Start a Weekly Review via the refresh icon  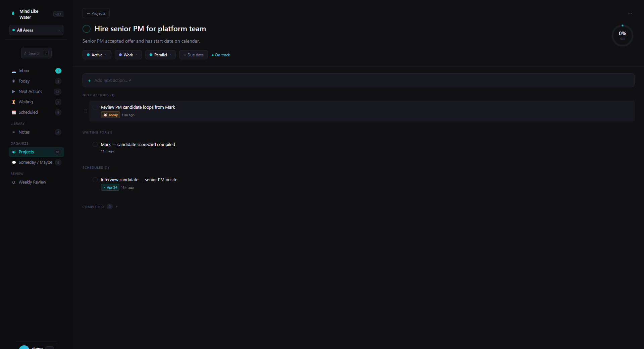pos(13,182)
